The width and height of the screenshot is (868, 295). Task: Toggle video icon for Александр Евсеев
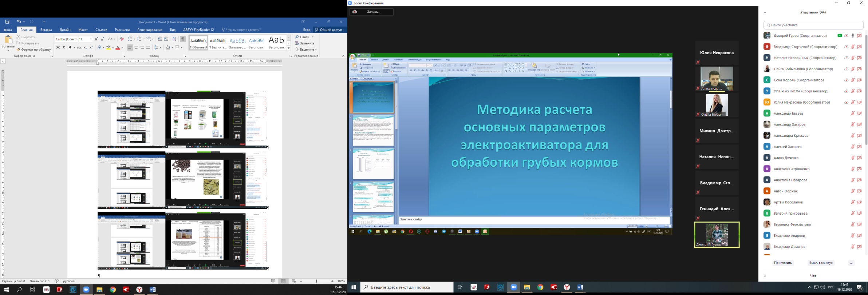pyautogui.click(x=859, y=113)
